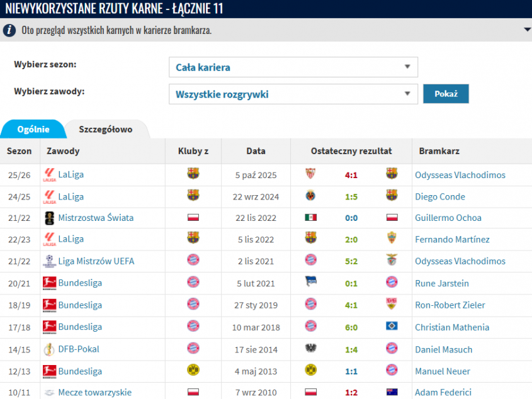This screenshot has width=532, height=399.
Task: Click the Villarreal crest in the 22 wrz 2024 row
Action: (310, 196)
